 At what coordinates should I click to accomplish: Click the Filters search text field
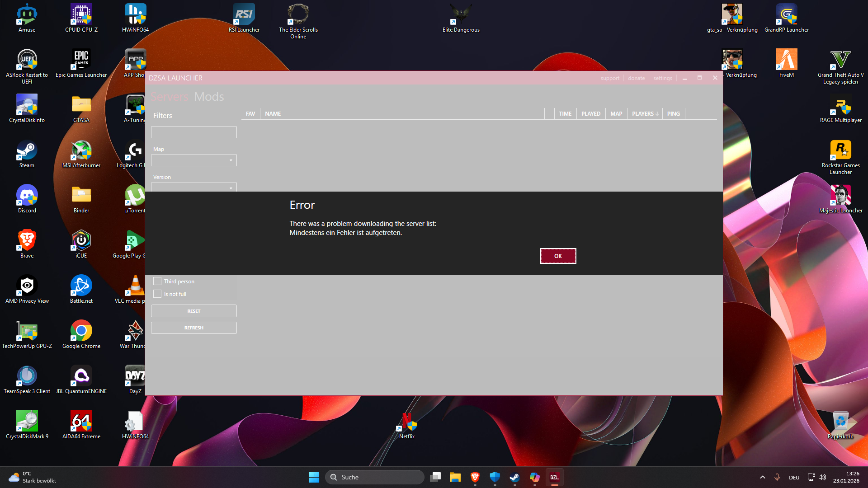(x=193, y=132)
